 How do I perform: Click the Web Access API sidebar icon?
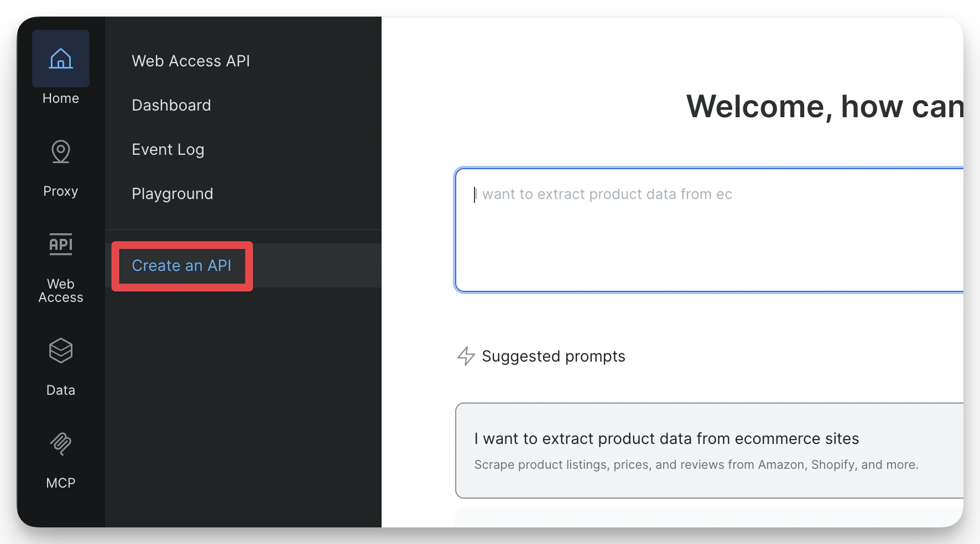(x=60, y=244)
